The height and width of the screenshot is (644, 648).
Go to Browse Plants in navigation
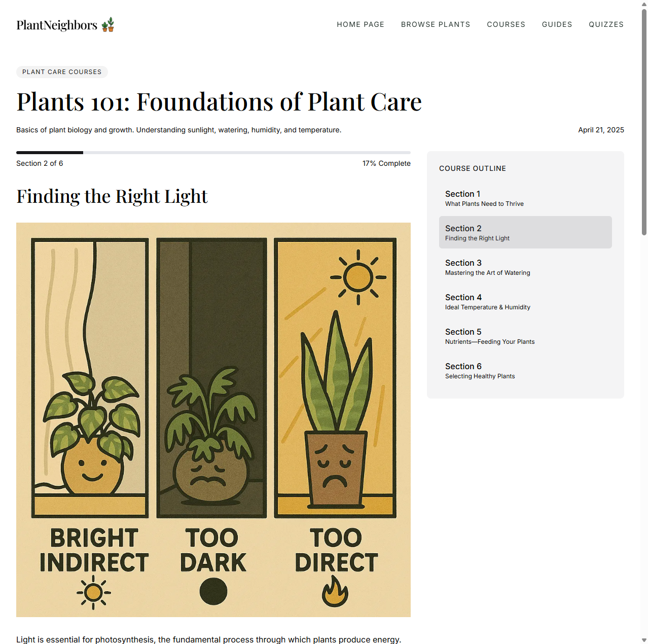(436, 24)
